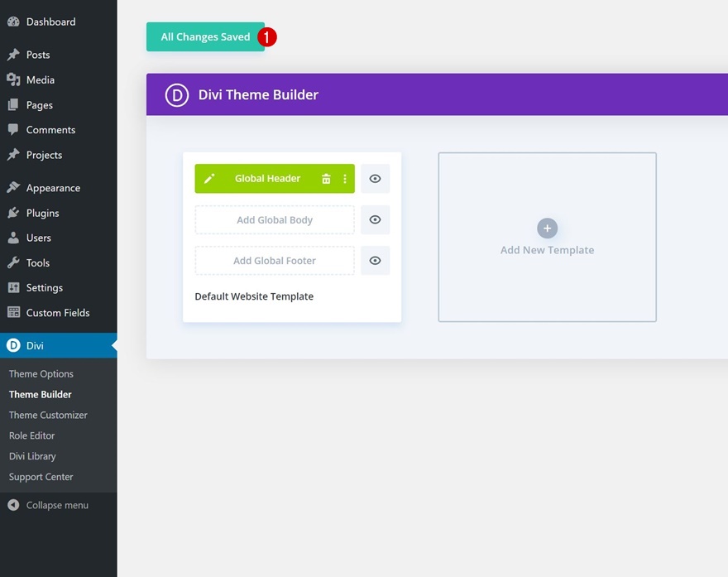Open Users menu

tap(59, 238)
